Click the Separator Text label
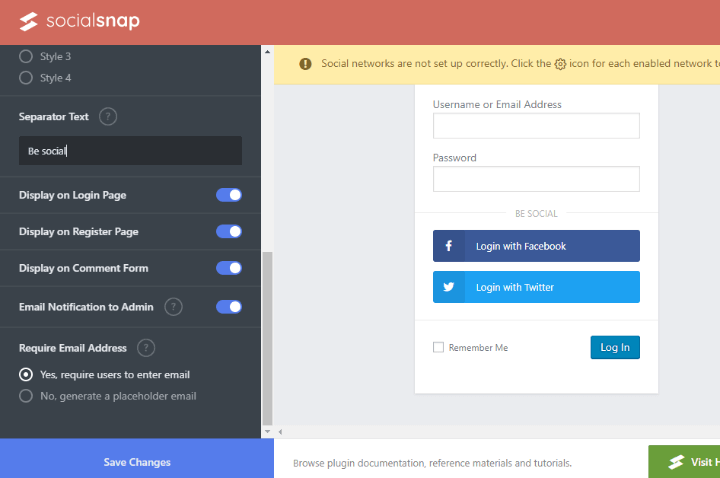Image resolution: width=720 pixels, height=478 pixels. point(54,117)
